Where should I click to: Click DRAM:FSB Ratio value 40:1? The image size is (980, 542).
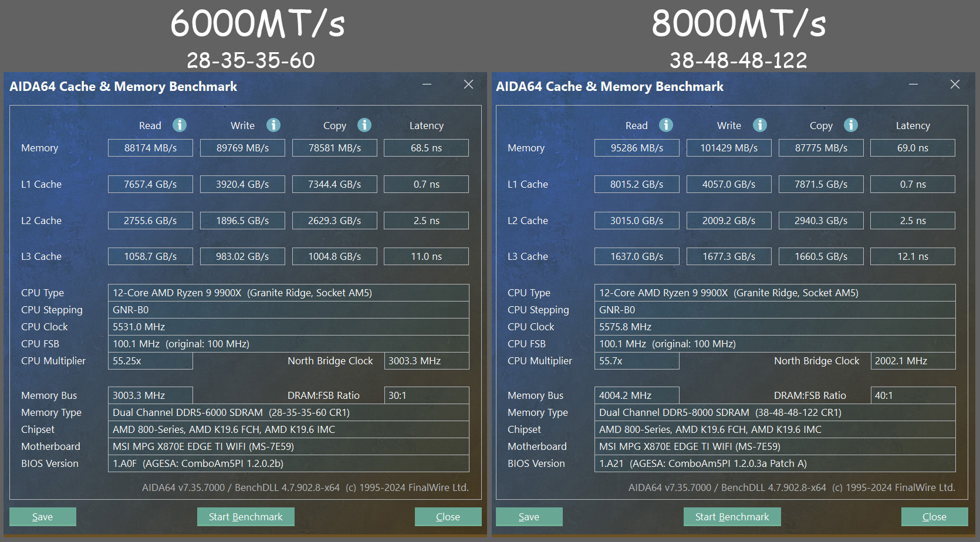click(x=913, y=395)
